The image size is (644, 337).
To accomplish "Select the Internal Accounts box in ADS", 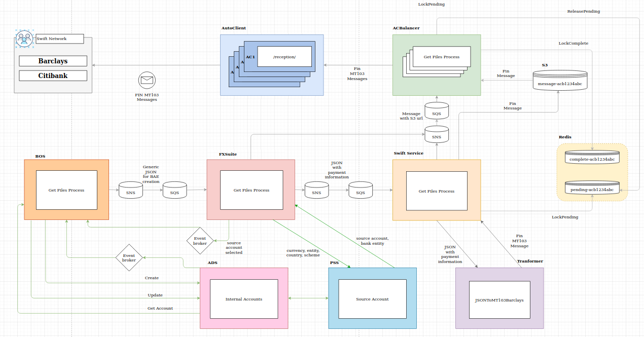I will point(244,299).
